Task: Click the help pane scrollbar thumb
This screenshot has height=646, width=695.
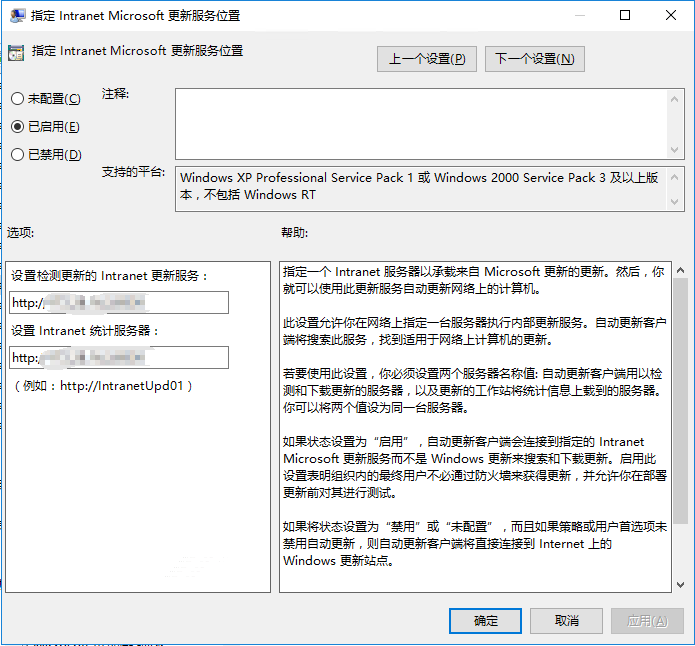Action: (680, 401)
